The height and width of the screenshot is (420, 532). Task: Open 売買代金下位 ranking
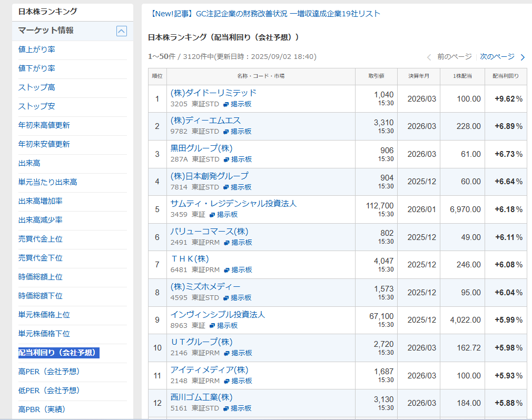41,258
